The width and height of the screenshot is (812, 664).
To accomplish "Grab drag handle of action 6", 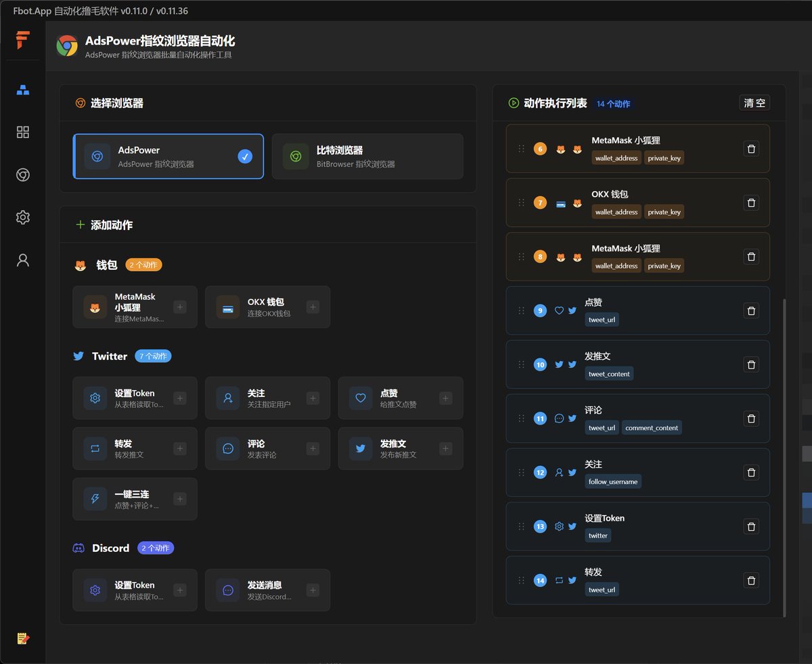I will 521,149.
